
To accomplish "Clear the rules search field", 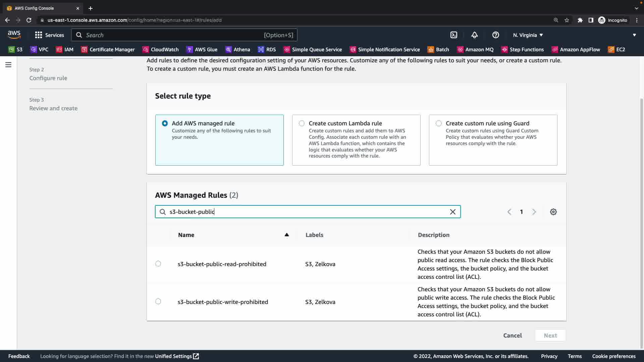I will pos(452,212).
